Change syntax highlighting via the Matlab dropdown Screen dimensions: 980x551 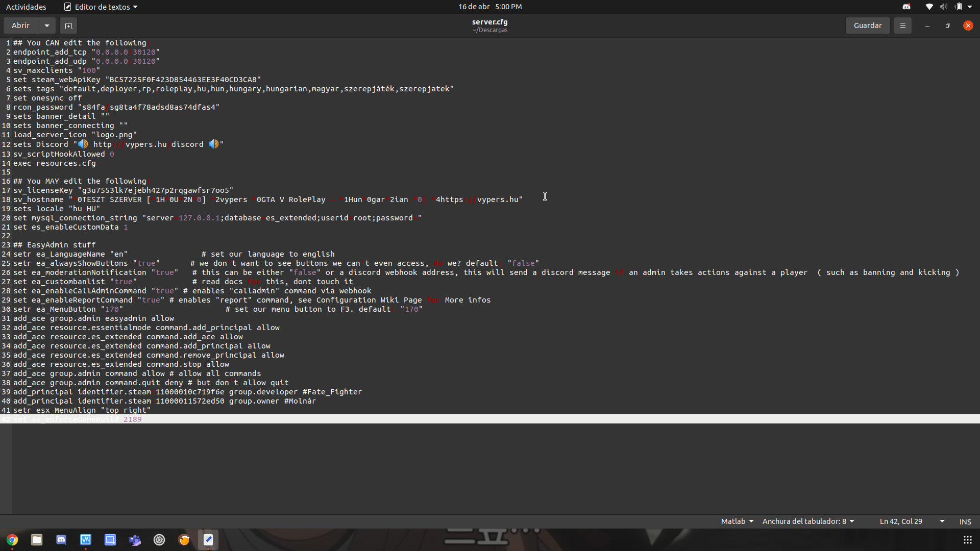coord(736,521)
